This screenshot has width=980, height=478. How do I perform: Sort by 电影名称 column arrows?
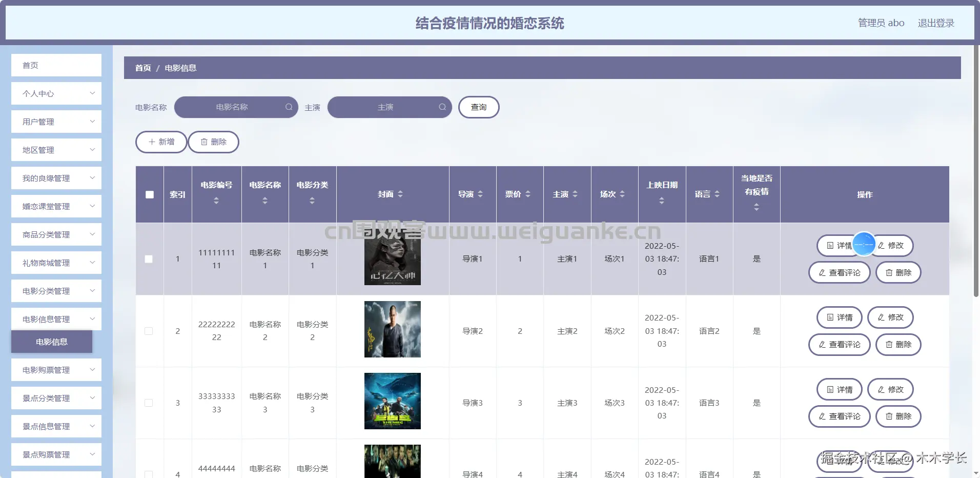(x=265, y=201)
